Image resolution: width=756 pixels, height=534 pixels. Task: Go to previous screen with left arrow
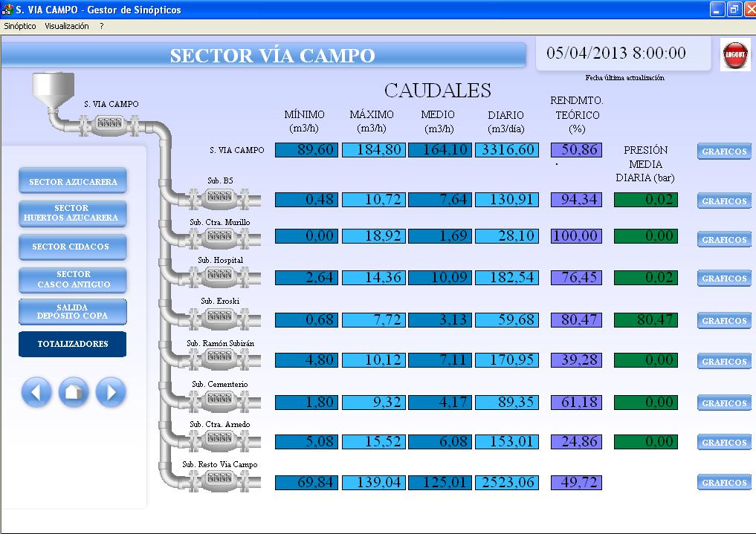(x=36, y=391)
